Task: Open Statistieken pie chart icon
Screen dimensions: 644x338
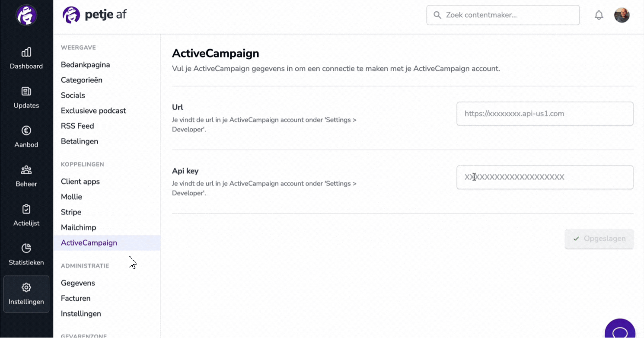Action: point(26,248)
